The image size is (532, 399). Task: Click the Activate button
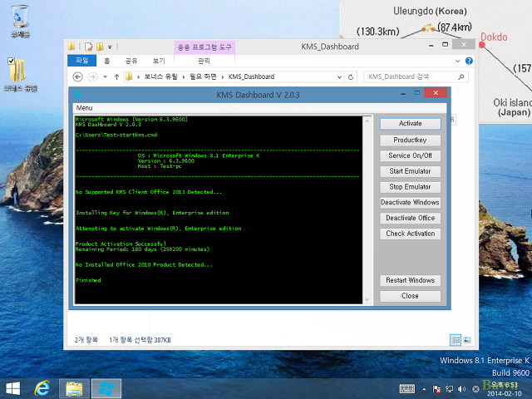pos(410,124)
